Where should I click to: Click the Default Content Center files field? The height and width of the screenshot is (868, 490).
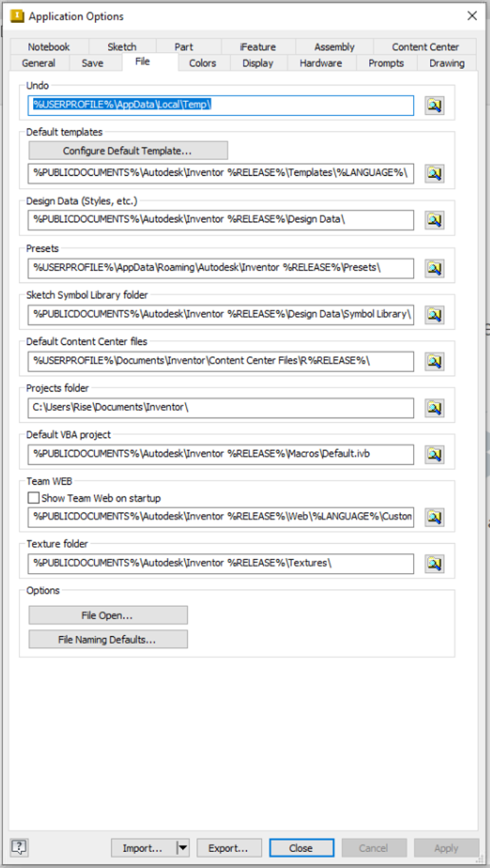click(x=221, y=361)
